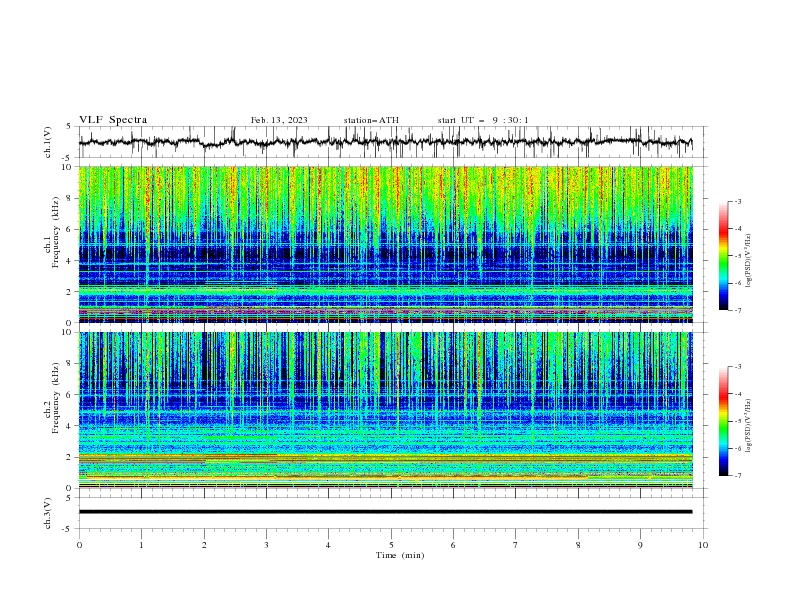Click the time axis end tick label "10"

pos(703,545)
